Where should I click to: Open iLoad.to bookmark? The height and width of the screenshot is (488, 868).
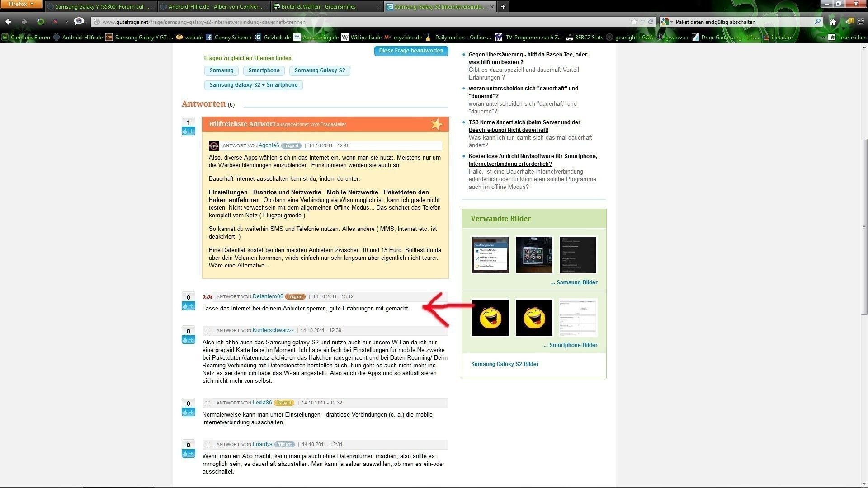(777, 38)
